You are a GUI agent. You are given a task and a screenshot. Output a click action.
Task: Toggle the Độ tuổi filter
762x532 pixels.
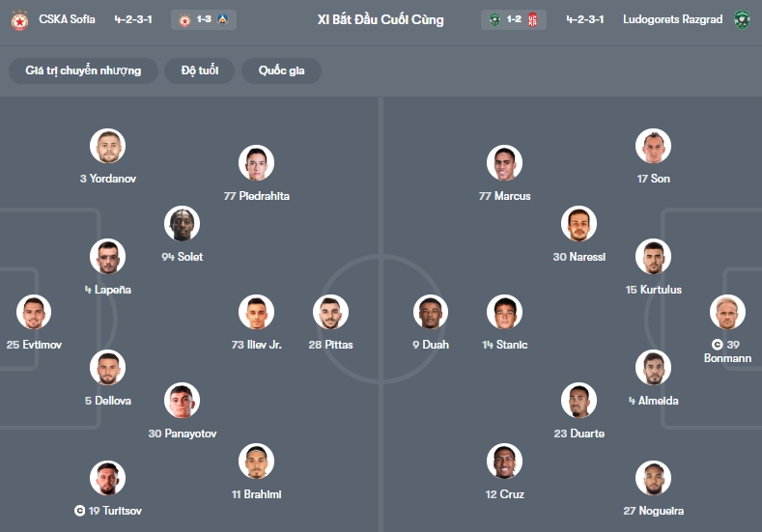[199, 70]
